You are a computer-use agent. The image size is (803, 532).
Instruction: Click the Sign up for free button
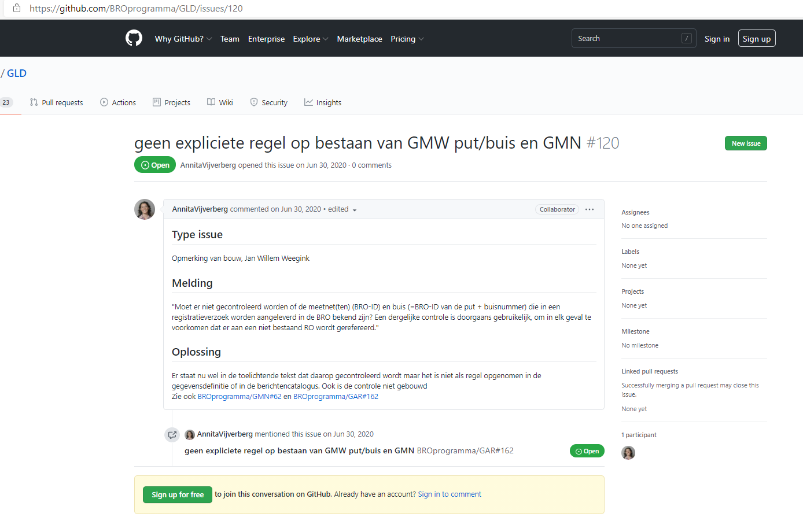178,494
